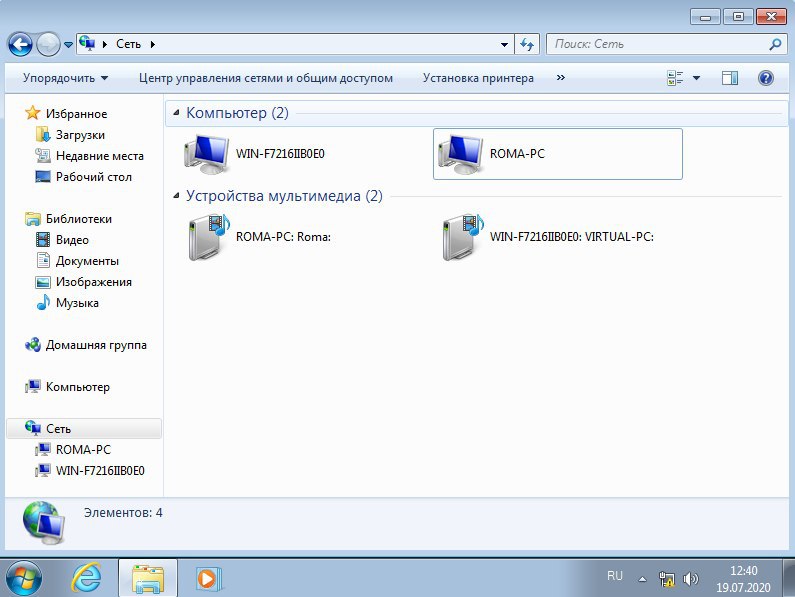Image resolution: width=795 pixels, height=597 pixels.
Task: Open the Видео library
Action: point(72,240)
